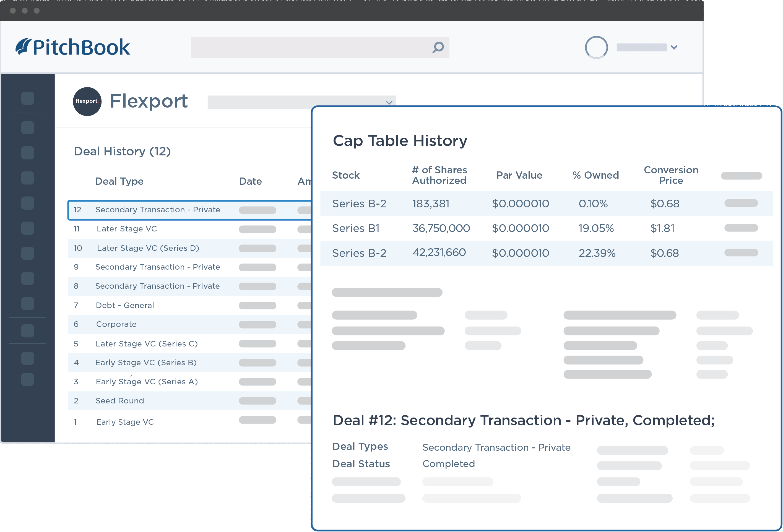
Task: Click the Flexport company logo circle
Action: [x=87, y=101]
